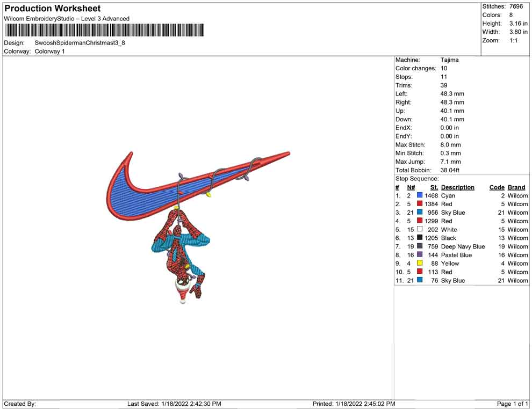Click the 'Page 1 of 1' footer text
Image resolution: width=532 pixels, height=409 pixels.
(512, 404)
